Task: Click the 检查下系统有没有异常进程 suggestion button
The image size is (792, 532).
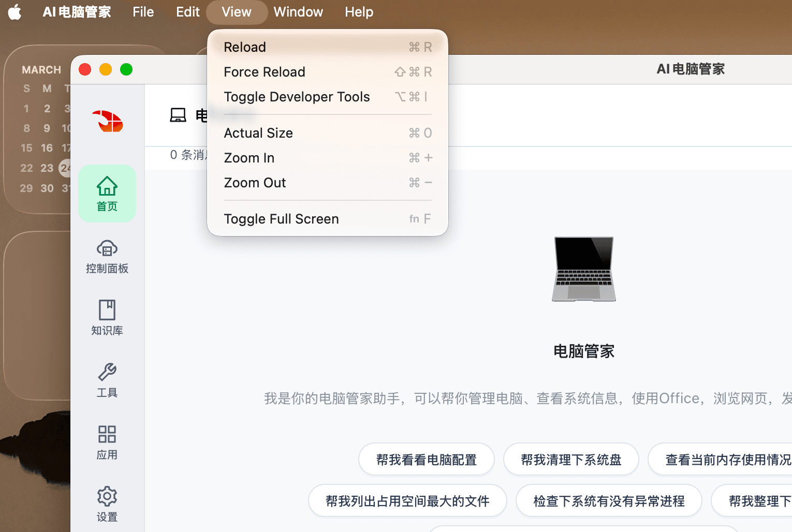Action: [609, 501]
